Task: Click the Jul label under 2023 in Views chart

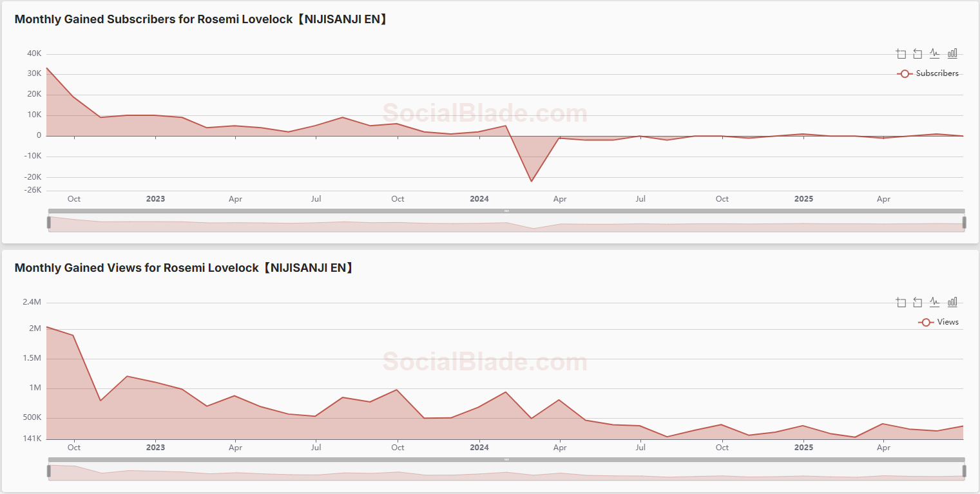Action: pos(316,448)
